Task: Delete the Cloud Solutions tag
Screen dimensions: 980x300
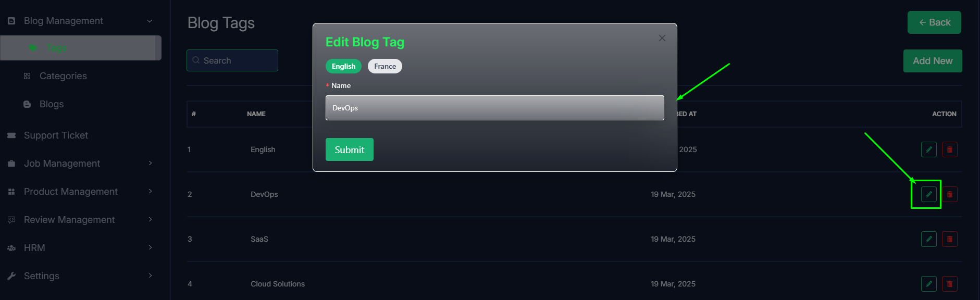Action: tap(949, 284)
